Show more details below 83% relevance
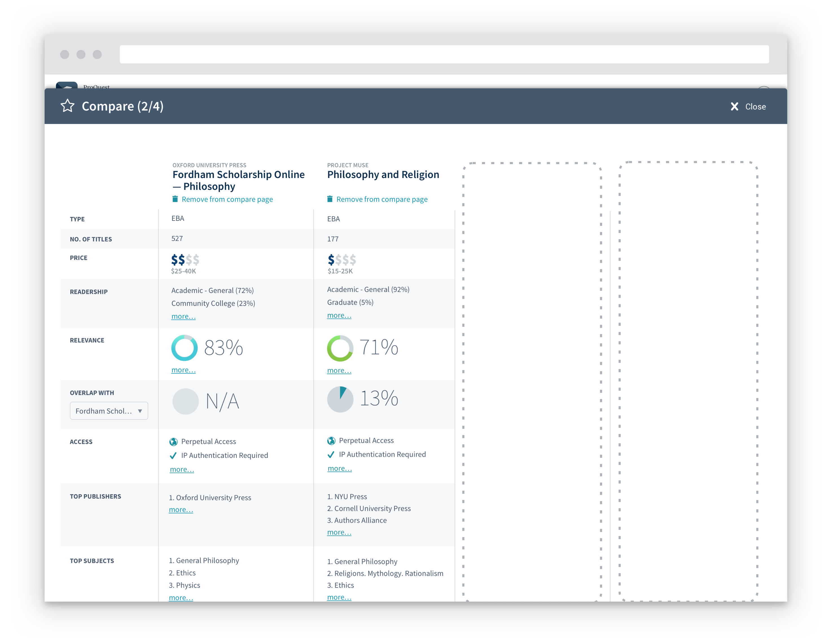The image size is (829, 644). [x=183, y=370]
